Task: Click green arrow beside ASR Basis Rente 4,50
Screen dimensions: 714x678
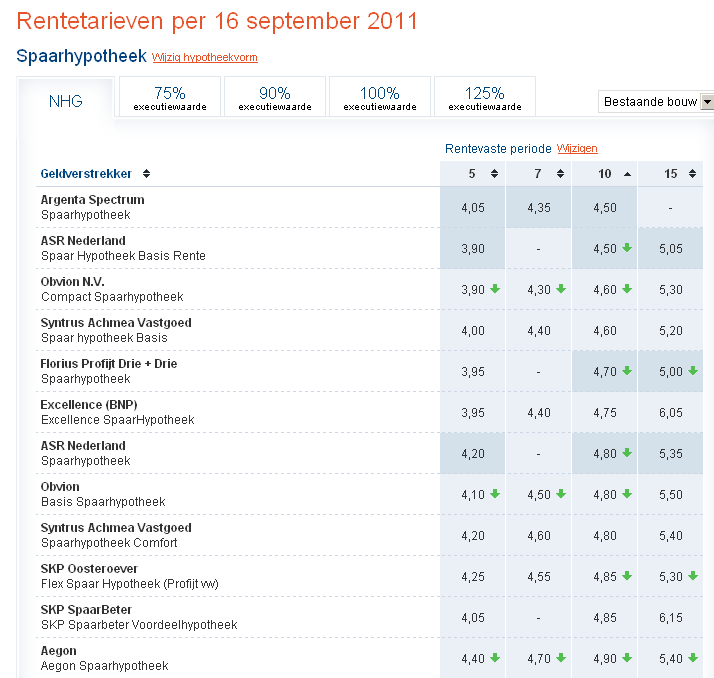Action: 627,248
